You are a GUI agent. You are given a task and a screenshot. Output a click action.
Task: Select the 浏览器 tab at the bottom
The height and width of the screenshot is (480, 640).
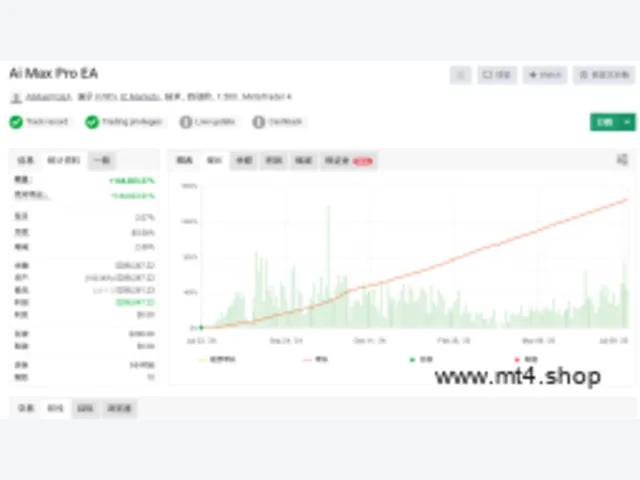[120, 408]
